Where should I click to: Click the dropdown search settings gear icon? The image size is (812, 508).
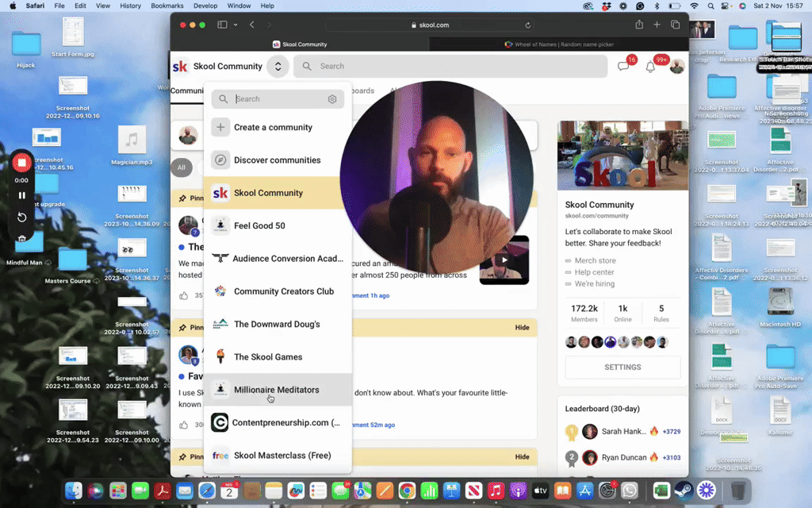(332, 99)
